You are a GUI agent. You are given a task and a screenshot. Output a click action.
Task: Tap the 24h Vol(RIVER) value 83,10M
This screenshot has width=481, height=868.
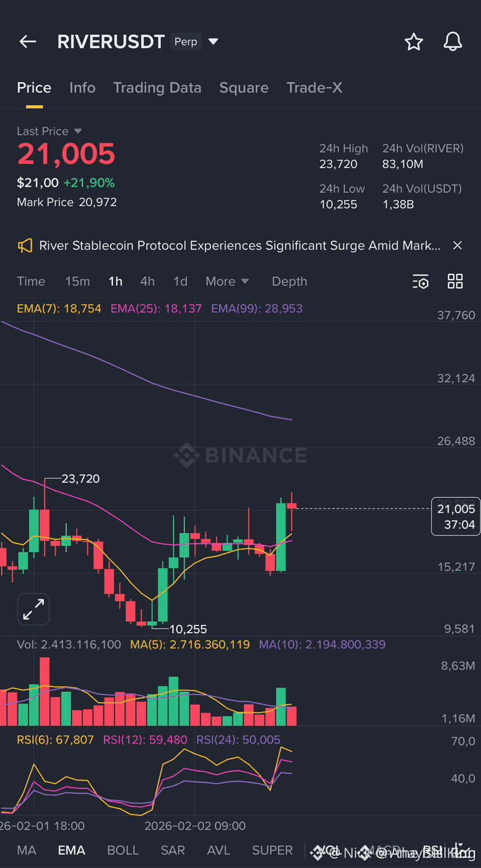click(x=403, y=164)
